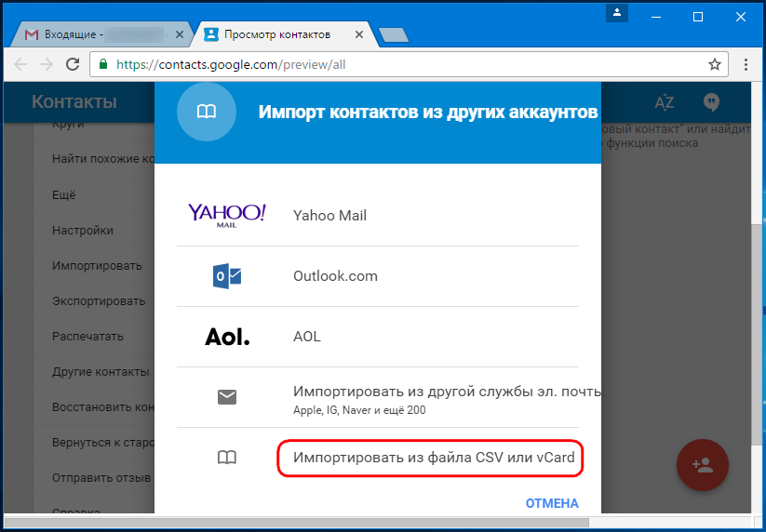
Task: Click the A-Z sort icon
Action: coord(664,102)
